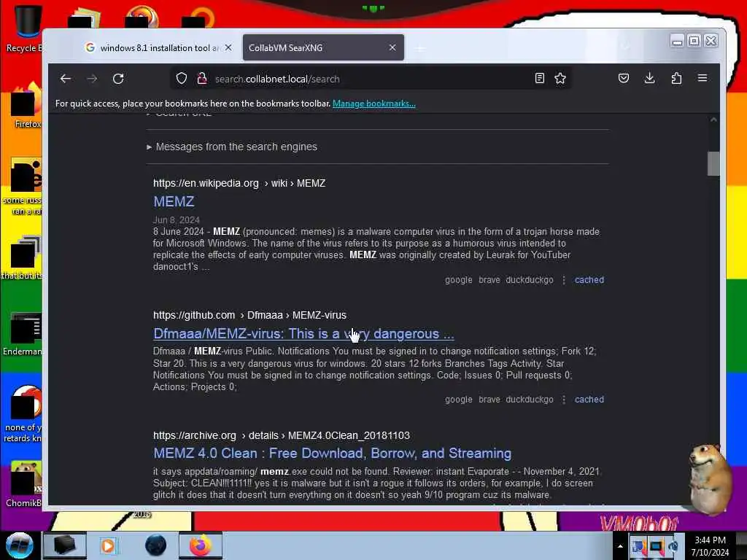
Task: Click the page vertical scrollbar thumb
Action: pyautogui.click(x=713, y=164)
